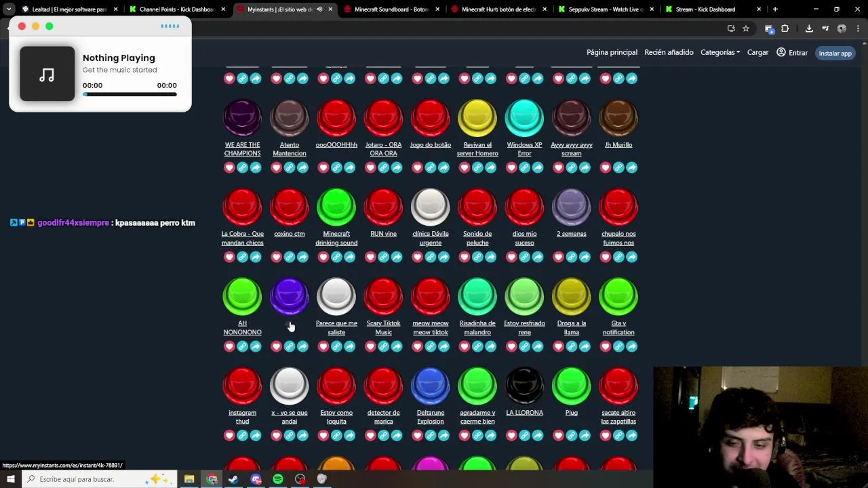The image size is (868, 488).
Task: Open File Explorer from the taskbar
Action: pos(189,479)
